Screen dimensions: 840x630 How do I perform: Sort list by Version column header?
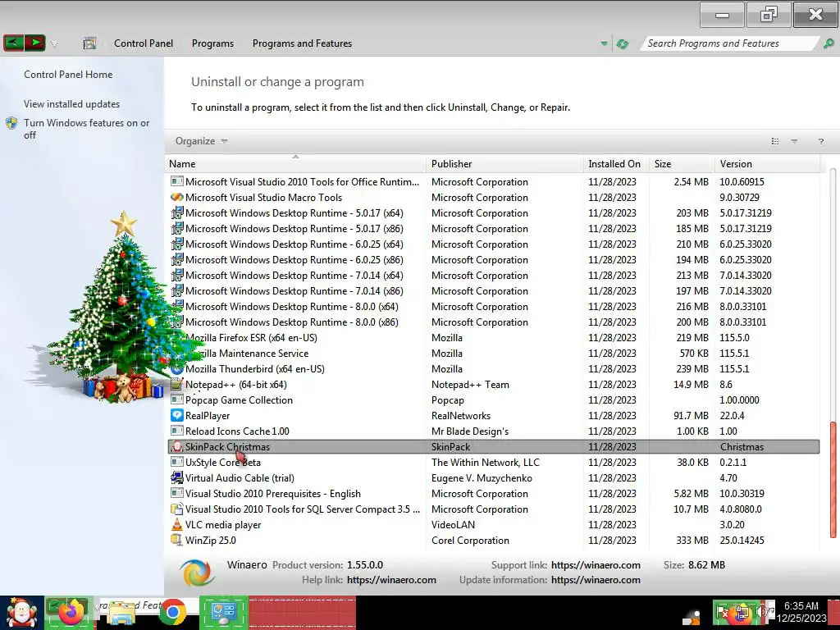click(767, 164)
